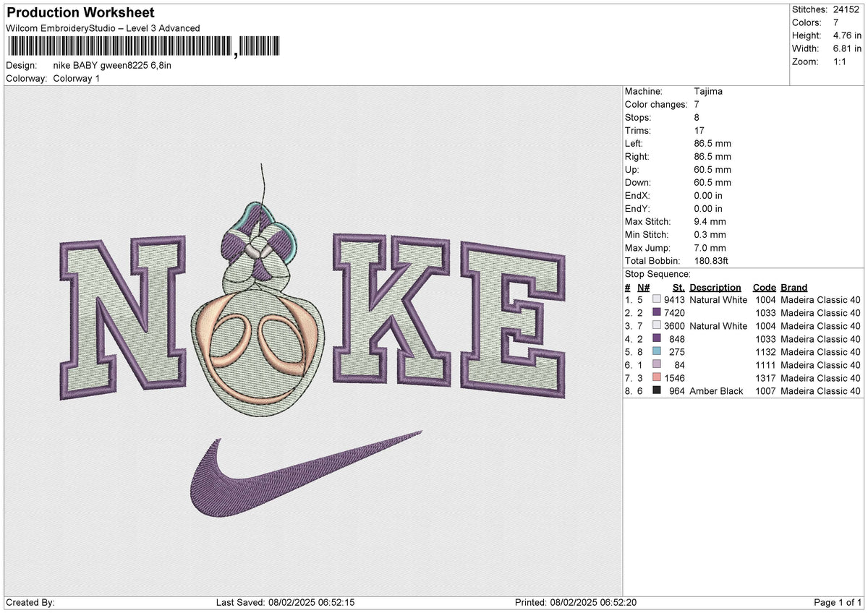Click design name 'nike BABY gween8225 6,8in'
This screenshot has height=613, width=868.
[112, 65]
